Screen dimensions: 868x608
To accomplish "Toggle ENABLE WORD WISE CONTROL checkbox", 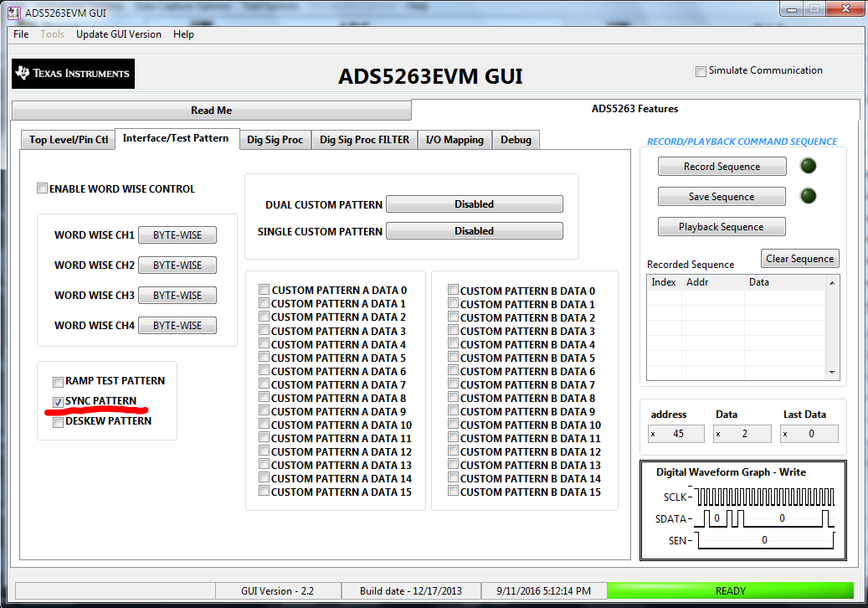I will coord(42,188).
